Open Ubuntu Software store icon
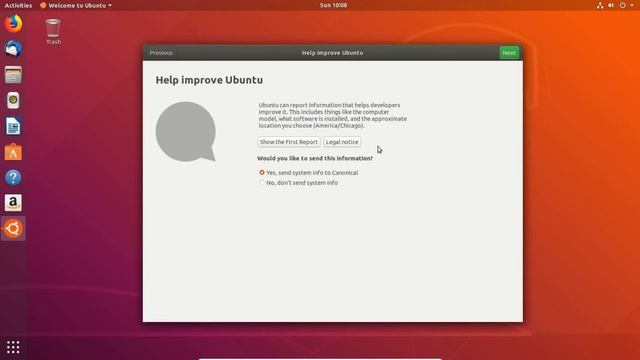The image size is (640, 360). [x=13, y=152]
